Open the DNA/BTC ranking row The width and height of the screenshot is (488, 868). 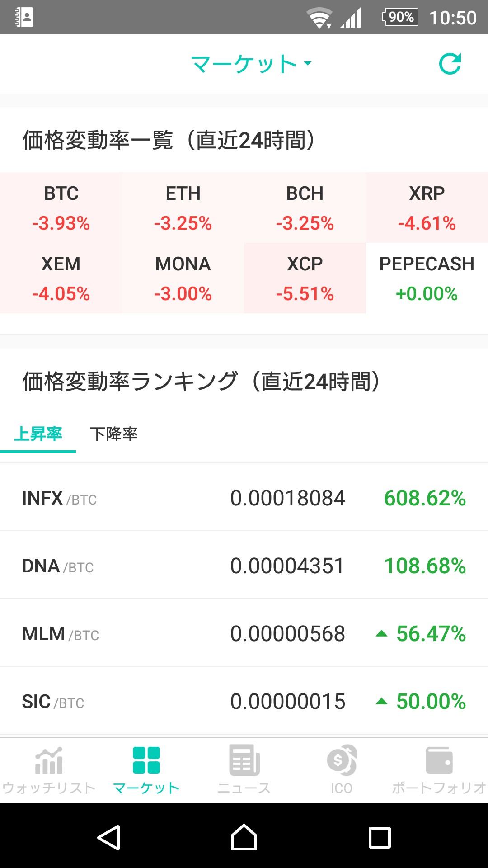(244, 566)
